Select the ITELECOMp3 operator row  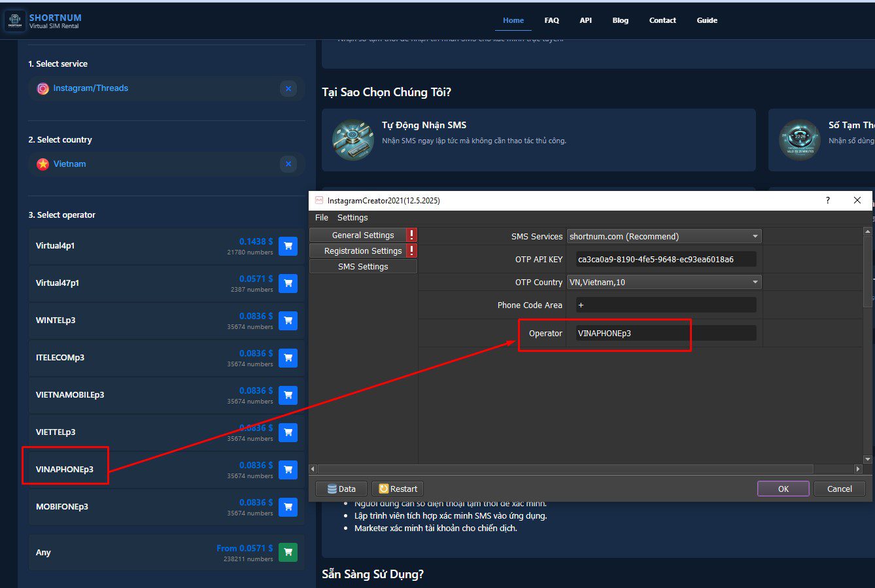pos(166,358)
